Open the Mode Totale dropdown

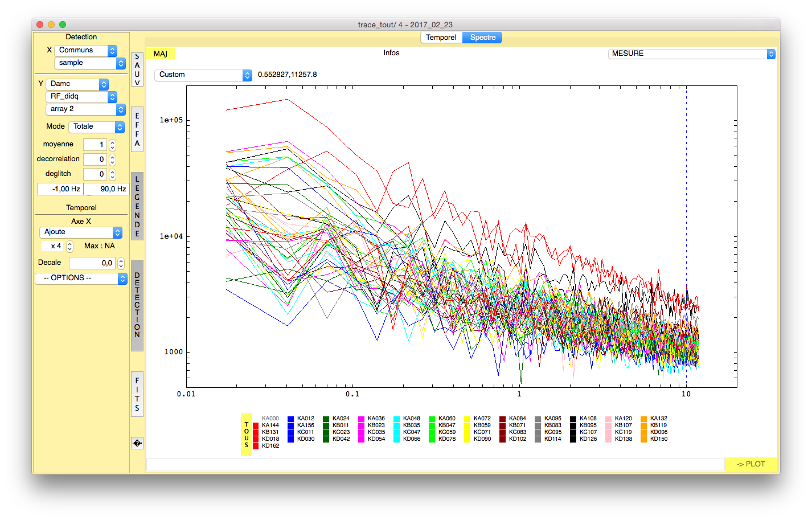click(96, 127)
